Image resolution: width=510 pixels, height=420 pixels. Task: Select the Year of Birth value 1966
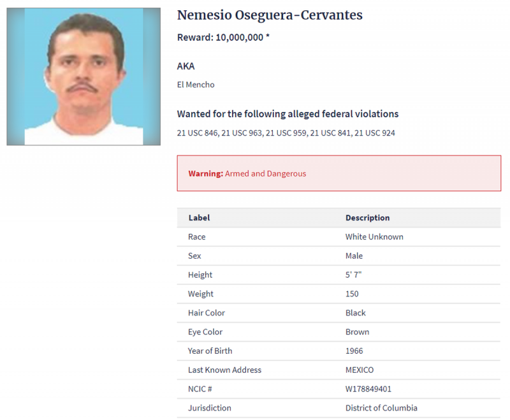tap(354, 351)
